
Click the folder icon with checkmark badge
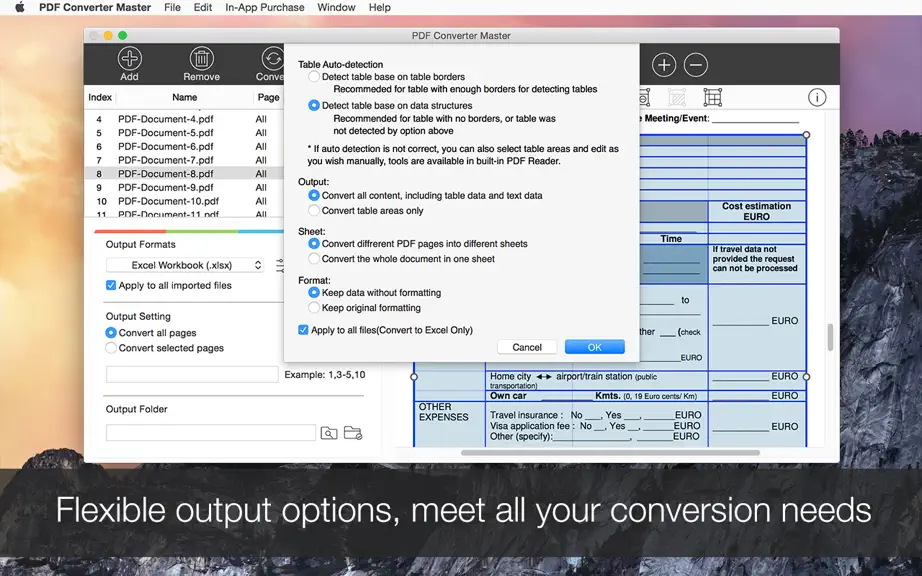353,433
